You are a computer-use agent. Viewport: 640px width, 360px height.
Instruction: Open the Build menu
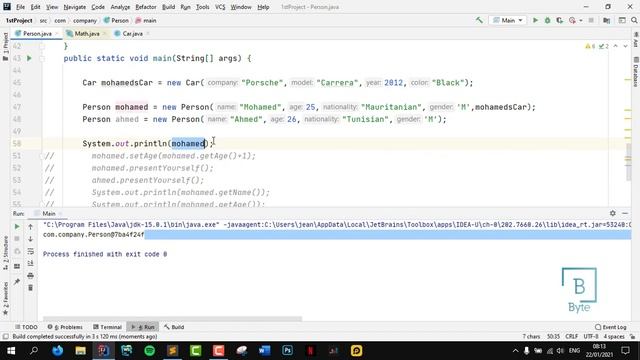(x=168, y=7)
